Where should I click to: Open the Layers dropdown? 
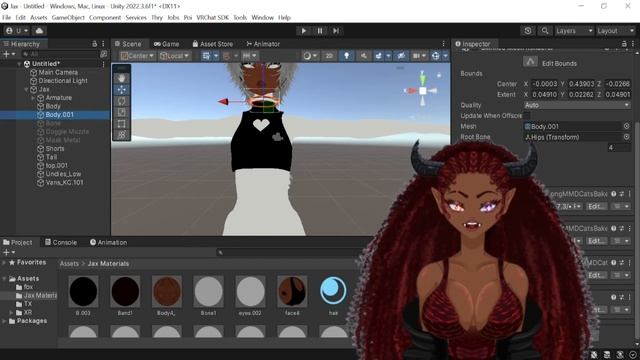point(573,31)
